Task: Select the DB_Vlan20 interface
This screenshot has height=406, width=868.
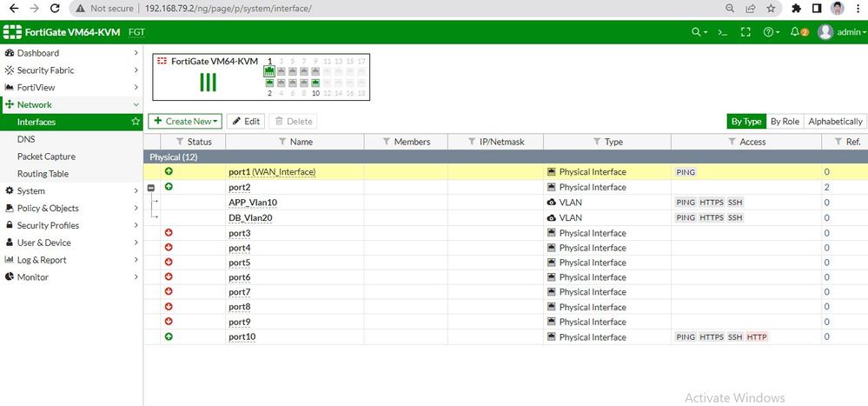Action: coord(250,217)
